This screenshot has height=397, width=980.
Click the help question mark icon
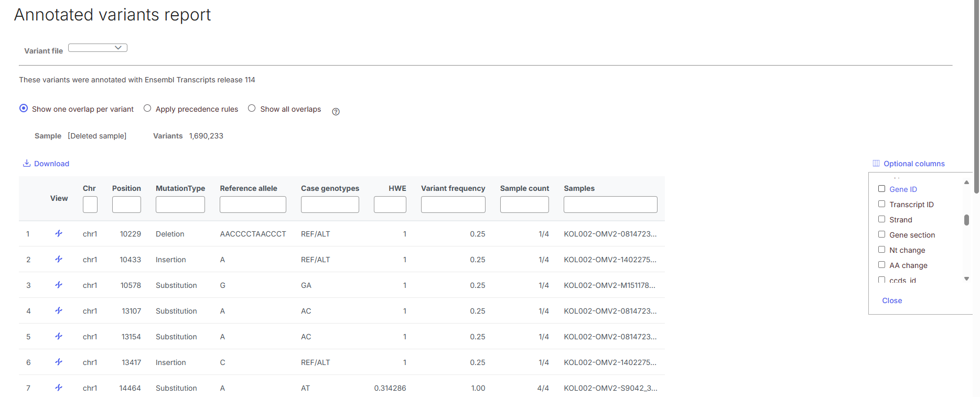coord(336,112)
